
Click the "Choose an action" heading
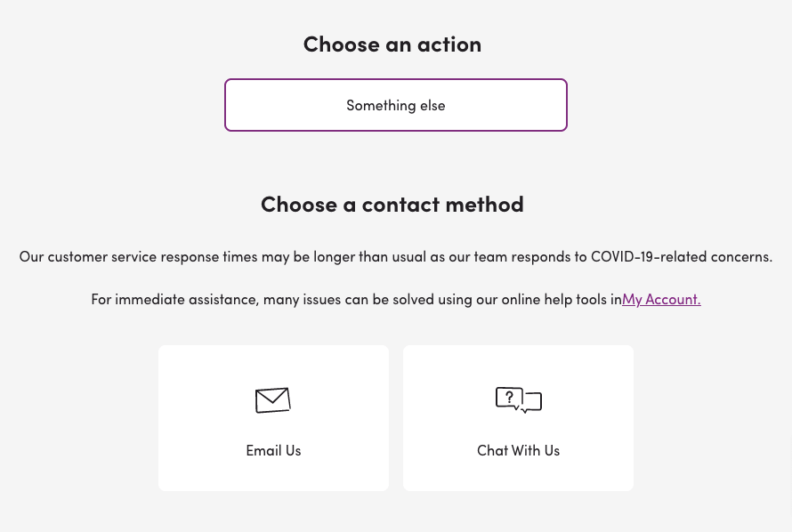click(392, 43)
